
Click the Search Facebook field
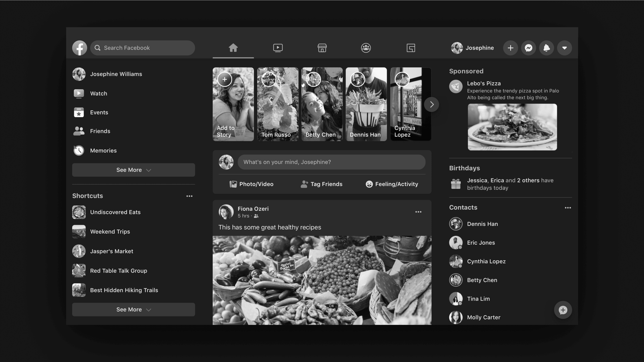(143, 48)
